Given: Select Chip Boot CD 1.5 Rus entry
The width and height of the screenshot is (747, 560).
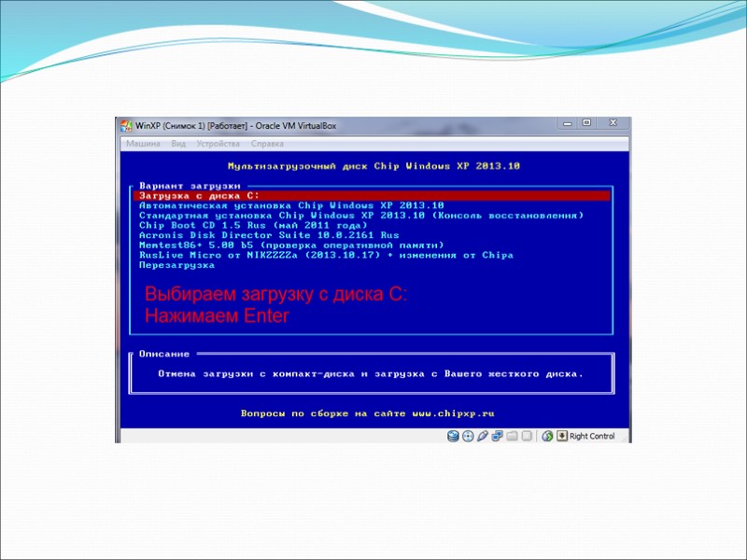Looking at the screenshot, I should [x=253, y=225].
